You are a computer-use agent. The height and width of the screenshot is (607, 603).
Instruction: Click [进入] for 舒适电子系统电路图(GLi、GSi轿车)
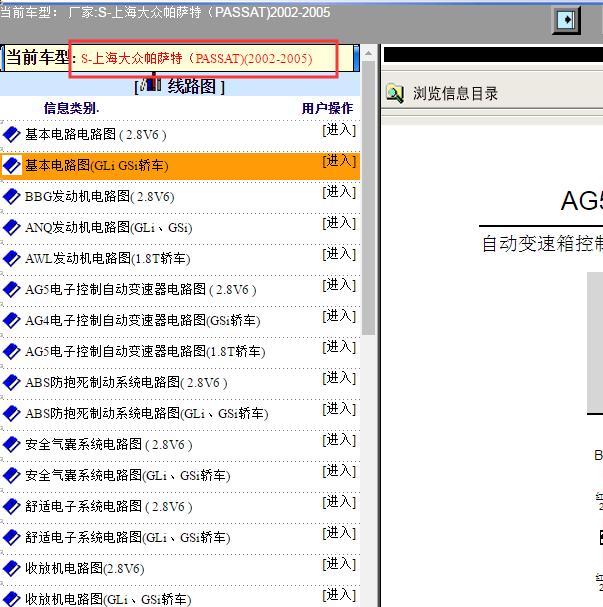(339, 533)
